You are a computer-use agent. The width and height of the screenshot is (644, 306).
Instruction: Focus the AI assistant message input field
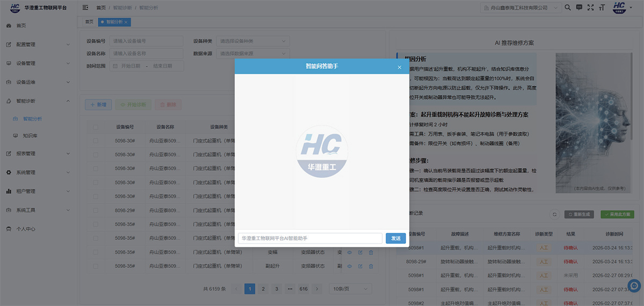(310, 238)
